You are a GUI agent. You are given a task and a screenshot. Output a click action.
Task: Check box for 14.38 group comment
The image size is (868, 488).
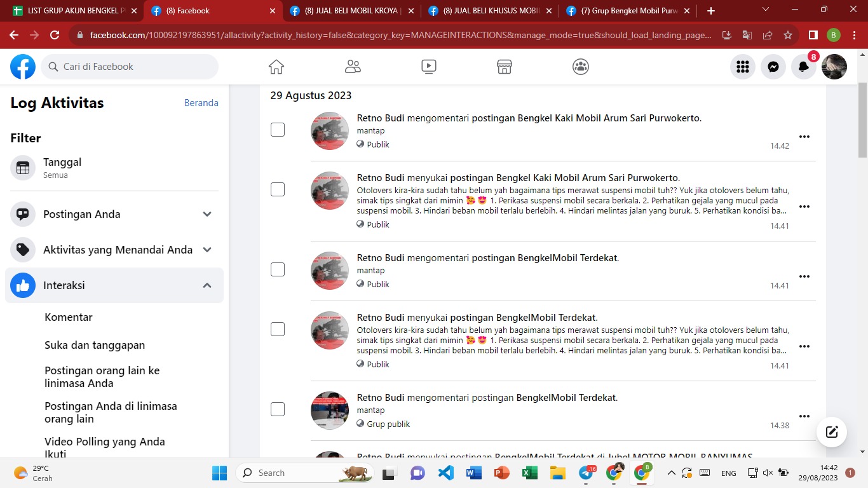278,409
